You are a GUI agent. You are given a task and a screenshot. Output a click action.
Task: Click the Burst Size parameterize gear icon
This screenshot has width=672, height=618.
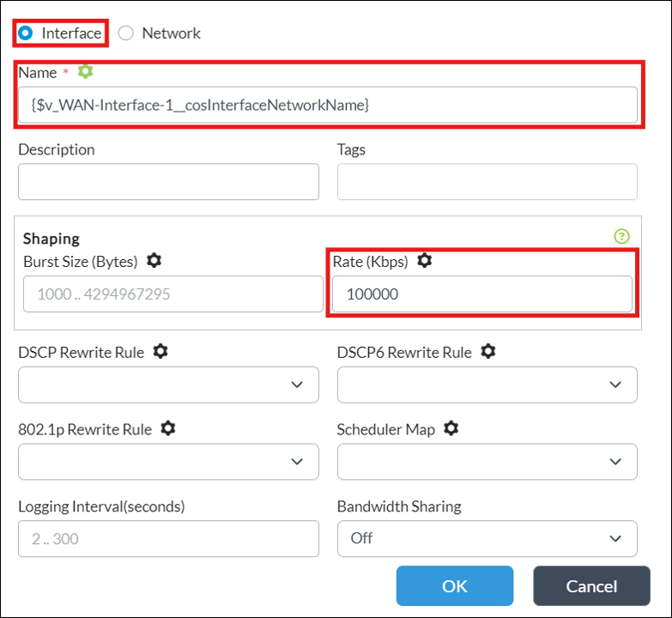coord(154,260)
